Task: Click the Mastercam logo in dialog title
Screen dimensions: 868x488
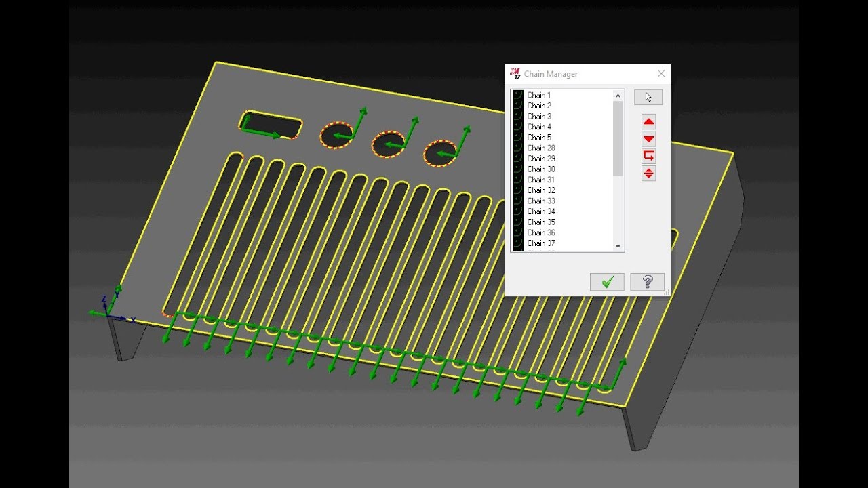Action: click(515, 73)
